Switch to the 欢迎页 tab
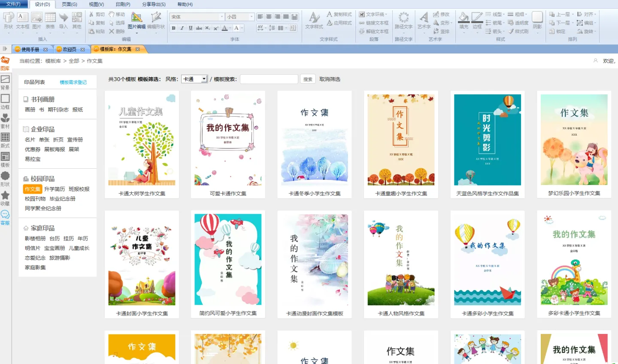 (70, 49)
